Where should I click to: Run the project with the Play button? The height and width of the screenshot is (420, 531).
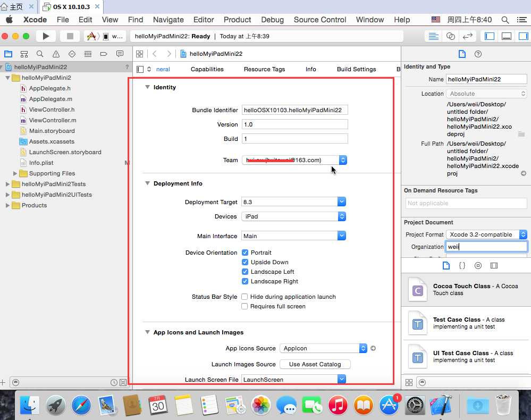(46, 36)
